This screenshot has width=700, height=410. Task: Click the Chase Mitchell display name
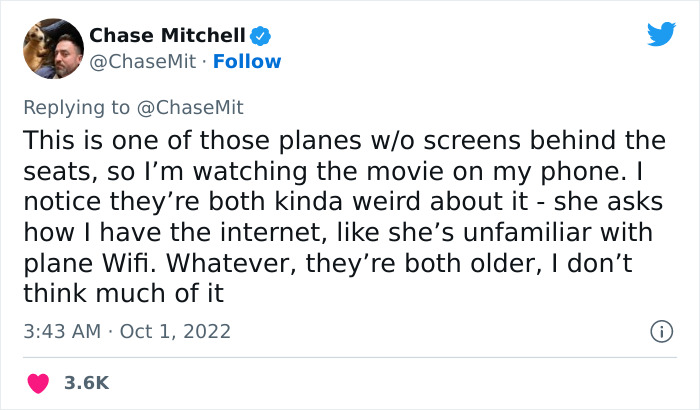point(167,36)
